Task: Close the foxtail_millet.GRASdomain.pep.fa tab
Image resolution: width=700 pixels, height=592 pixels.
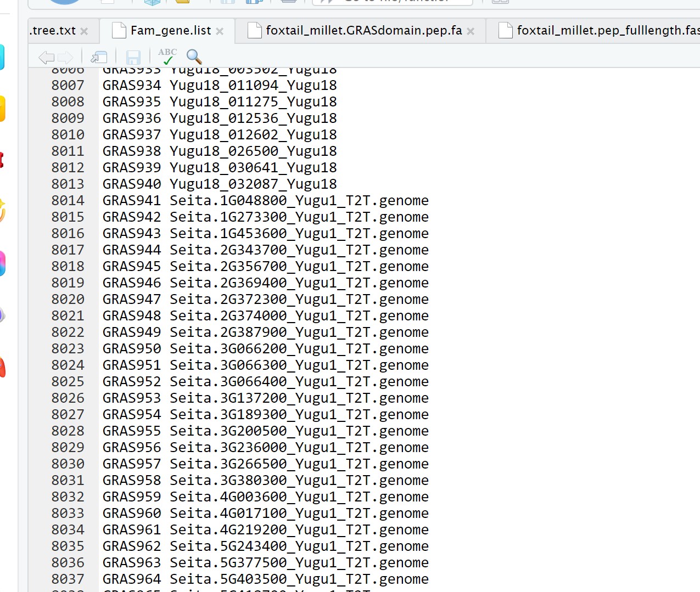Action: pyautogui.click(x=471, y=31)
